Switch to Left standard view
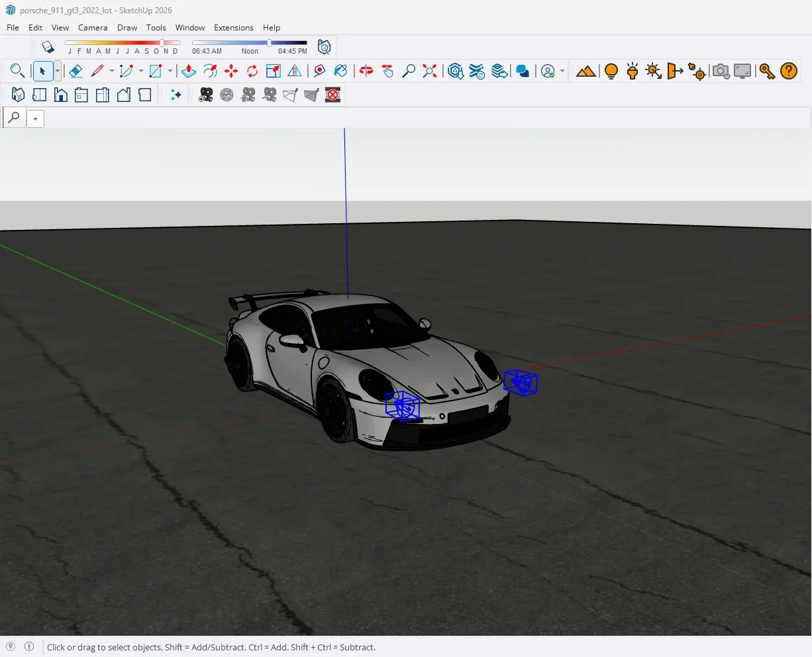Image resolution: width=812 pixels, height=657 pixels. click(x=124, y=95)
